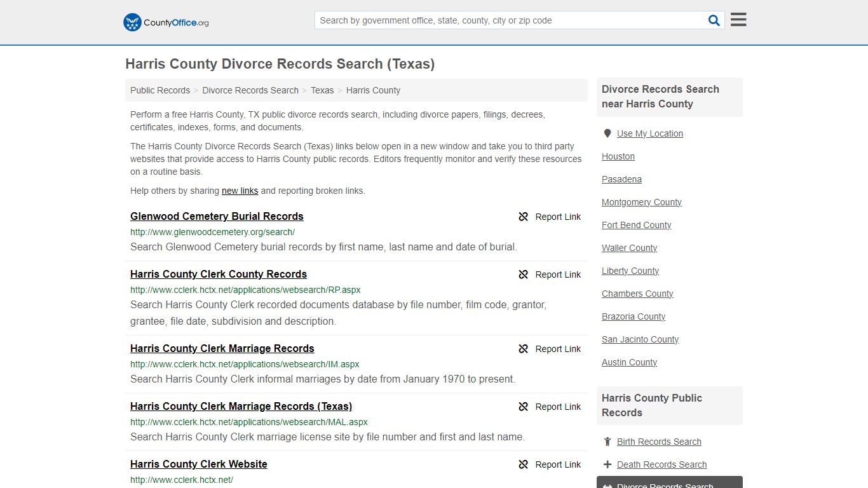
Task: Open Liberty County link
Action: [x=630, y=271]
